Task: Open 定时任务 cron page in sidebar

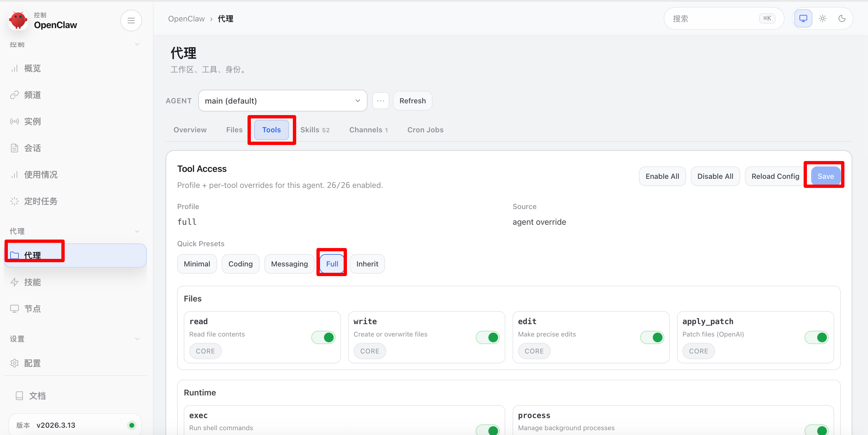Action: pos(40,201)
